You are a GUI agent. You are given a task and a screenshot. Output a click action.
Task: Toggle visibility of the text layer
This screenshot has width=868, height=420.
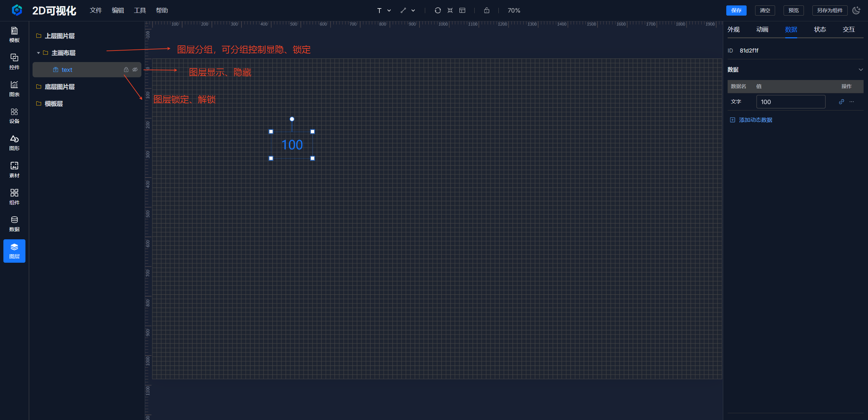pyautogui.click(x=135, y=69)
